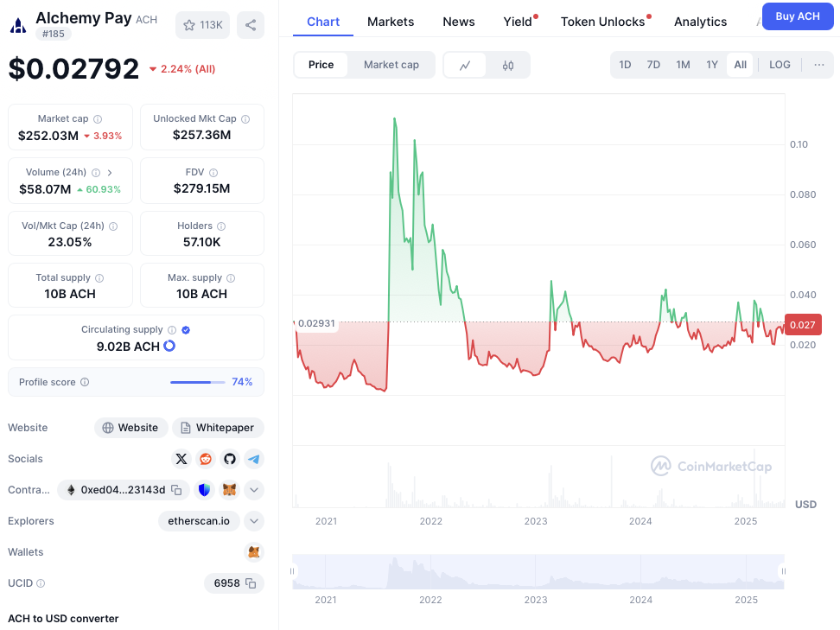The image size is (840, 630).
Task: Set chart range to 1Y
Action: (x=712, y=65)
